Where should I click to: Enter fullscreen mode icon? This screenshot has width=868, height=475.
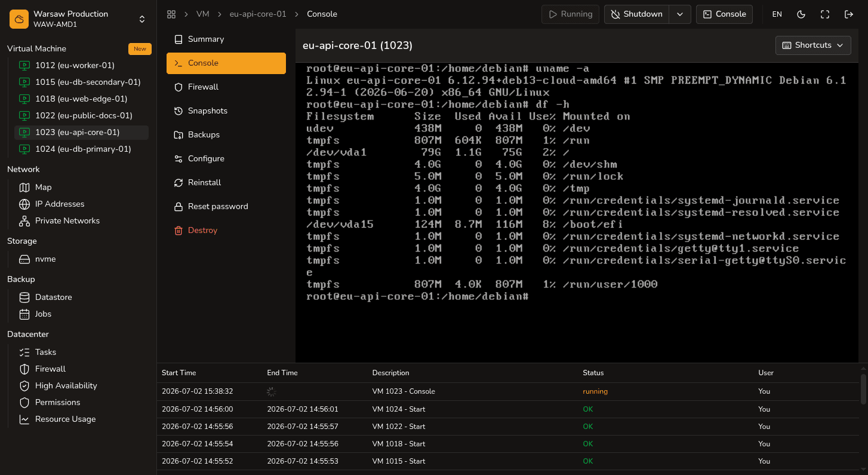pyautogui.click(x=825, y=14)
